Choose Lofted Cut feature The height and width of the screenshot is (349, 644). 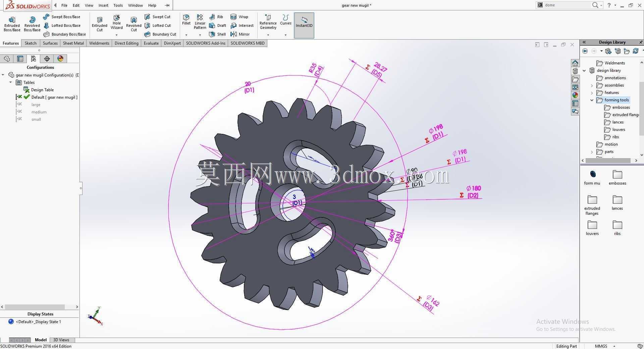coord(158,26)
